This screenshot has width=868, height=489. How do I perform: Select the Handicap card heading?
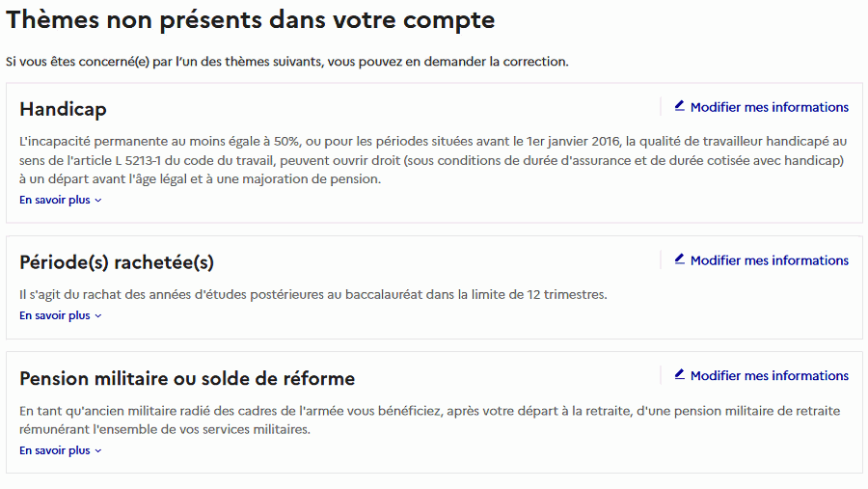63,109
